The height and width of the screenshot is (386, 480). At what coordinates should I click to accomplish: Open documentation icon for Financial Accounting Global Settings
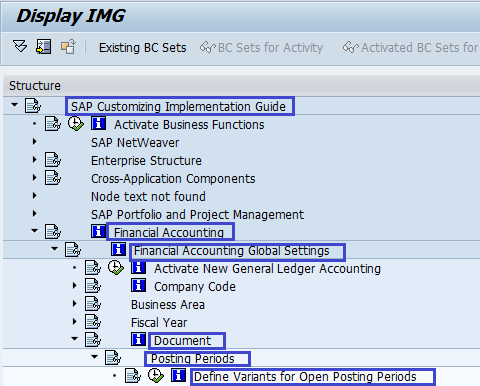point(73,250)
